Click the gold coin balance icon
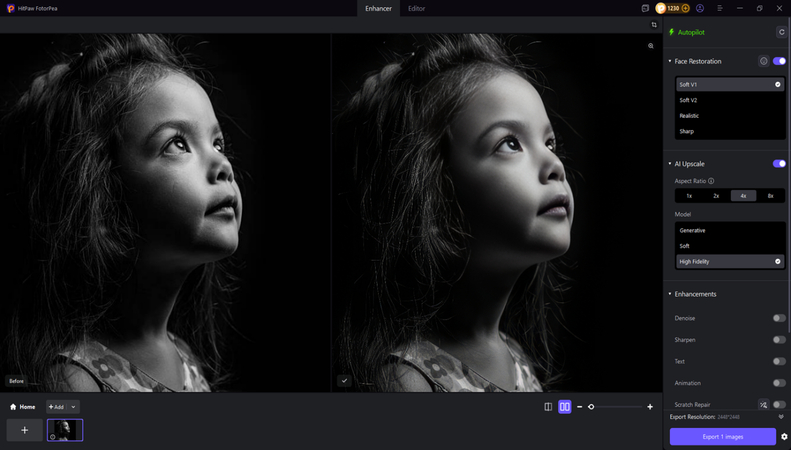This screenshot has width=791, height=450. tap(661, 8)
